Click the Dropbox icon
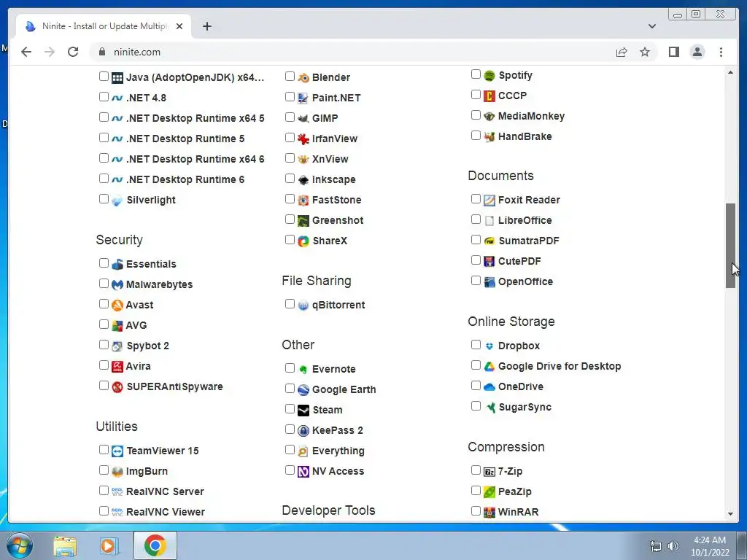This screenshot has height=560, width=747. click(489, 346)
